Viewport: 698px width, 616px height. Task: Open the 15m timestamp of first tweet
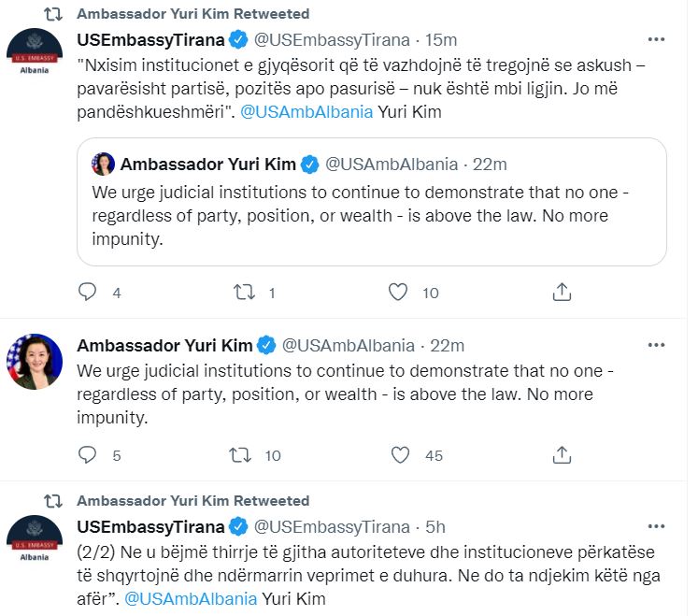pos(441,39)
